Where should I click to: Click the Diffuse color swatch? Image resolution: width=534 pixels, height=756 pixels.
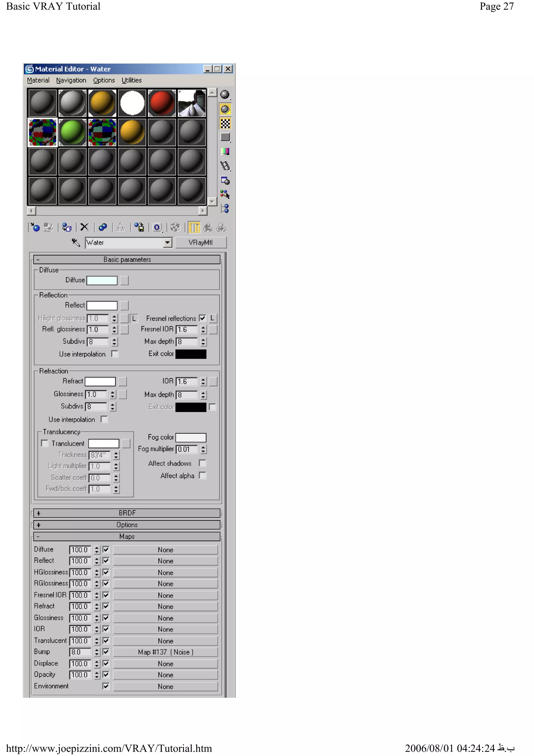pyautogui.click(x=102, y=281)
